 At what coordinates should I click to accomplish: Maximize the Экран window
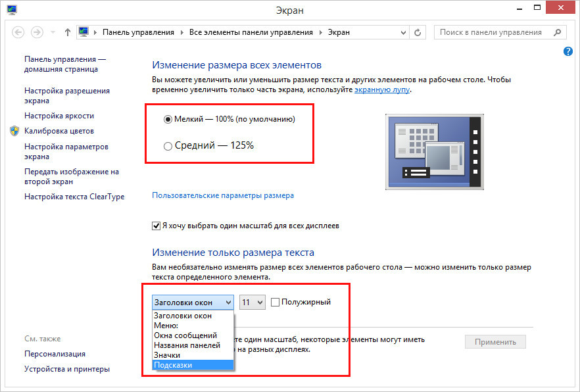(537, 8)
